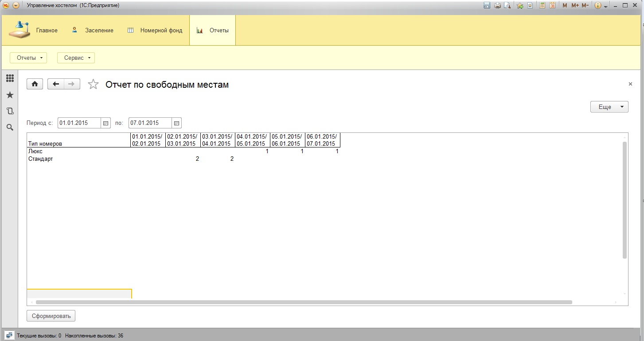The height and width of the screenshot is (341, 644).
Task: Add current page to favorites
Action: (x=520, y=5)
